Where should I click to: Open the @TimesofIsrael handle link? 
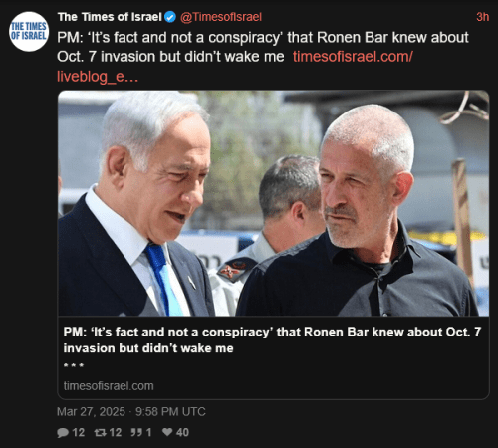221,17
